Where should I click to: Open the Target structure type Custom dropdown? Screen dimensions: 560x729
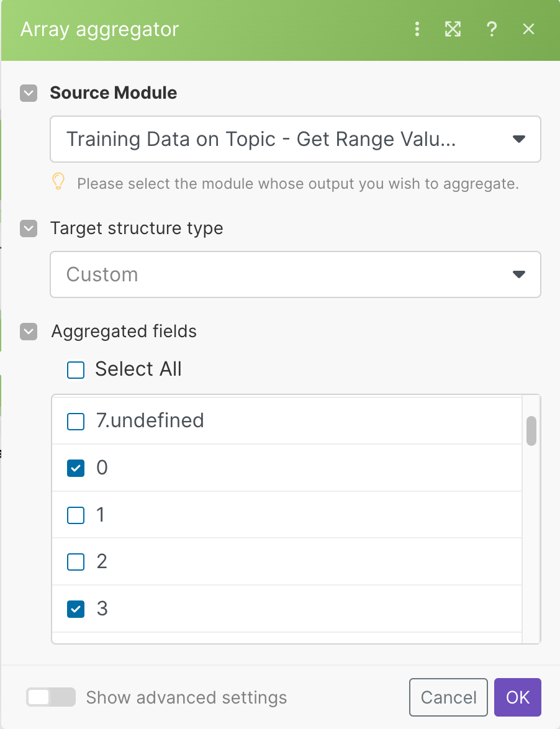point(296,274)
